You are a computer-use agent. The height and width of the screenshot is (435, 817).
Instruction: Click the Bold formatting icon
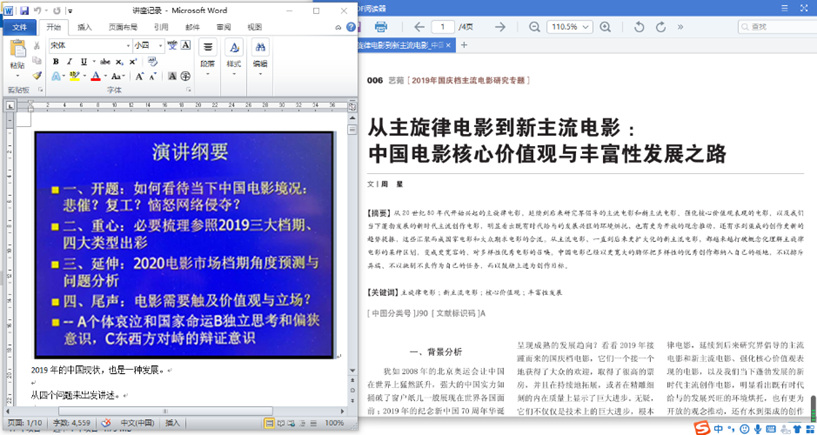click(x=57, y=61)
